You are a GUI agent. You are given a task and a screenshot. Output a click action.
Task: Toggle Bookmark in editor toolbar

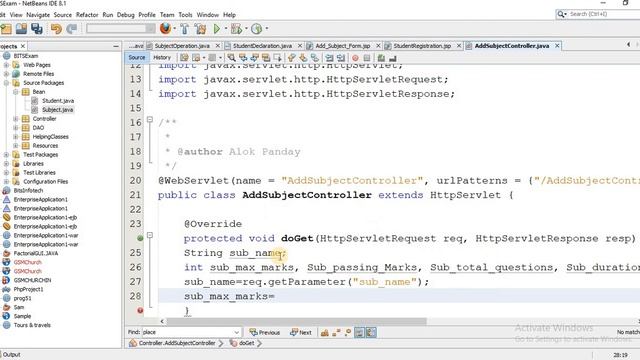coord(315,58)
